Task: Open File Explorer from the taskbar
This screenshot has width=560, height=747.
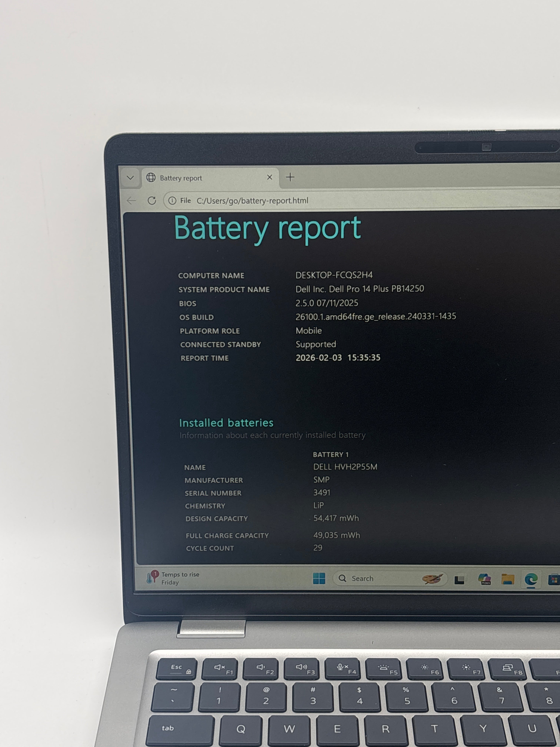Action: point(507,579)
